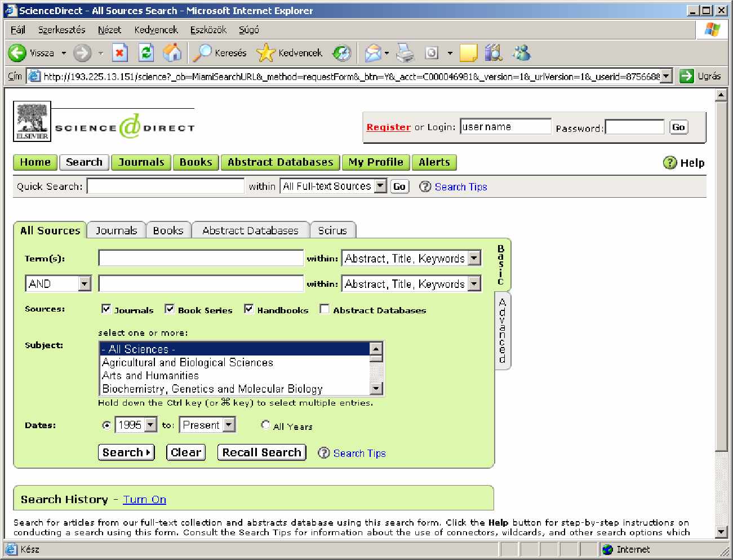733x560 pixels.
Task: Click the subject list scrollbar down arrow
Action: tap(376, 388)
